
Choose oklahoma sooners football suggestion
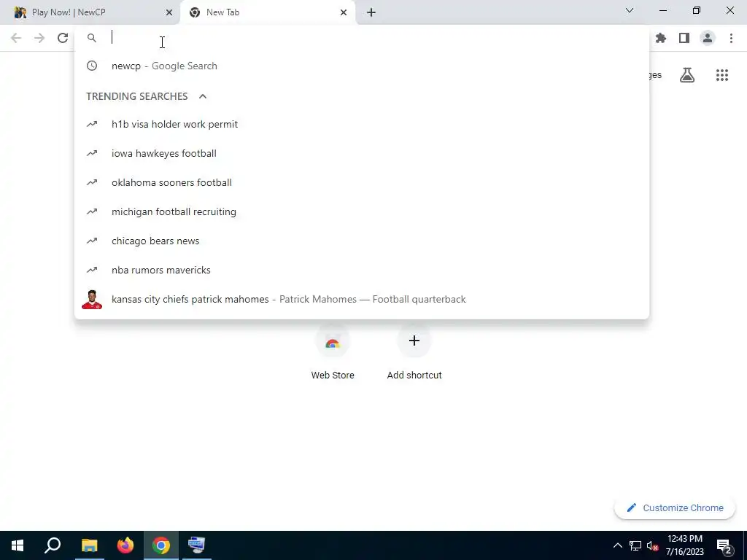362,182
